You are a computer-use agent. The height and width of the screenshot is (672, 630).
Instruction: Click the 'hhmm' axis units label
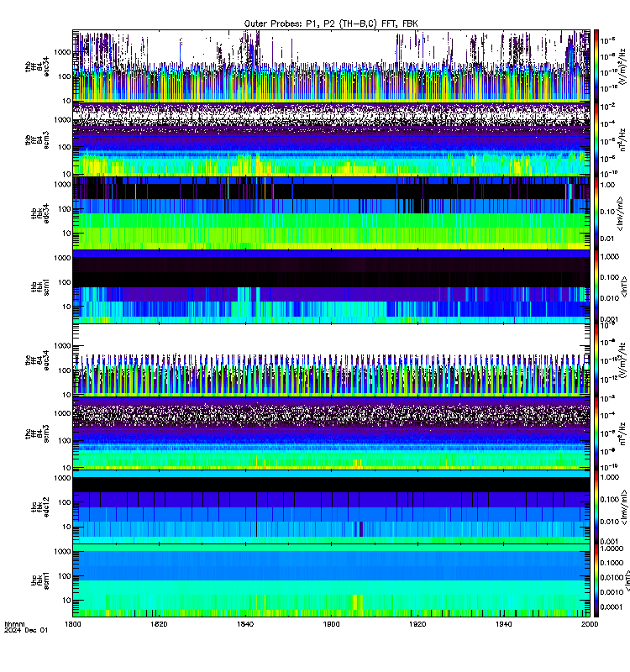[14, 624]
